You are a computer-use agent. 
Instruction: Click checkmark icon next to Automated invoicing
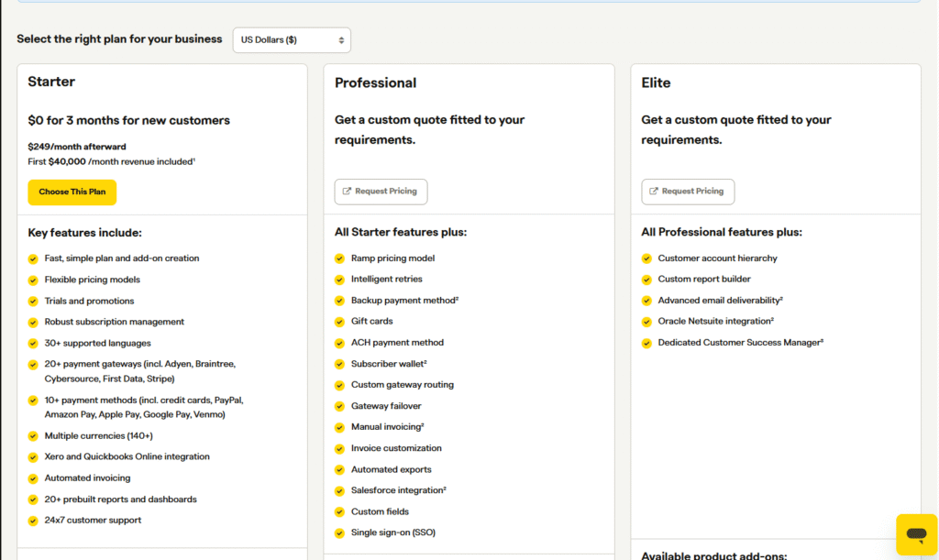(34, 478)
